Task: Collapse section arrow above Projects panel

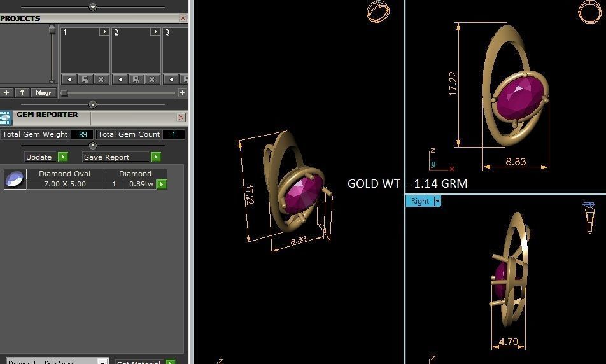Action: tap(93, 6)
